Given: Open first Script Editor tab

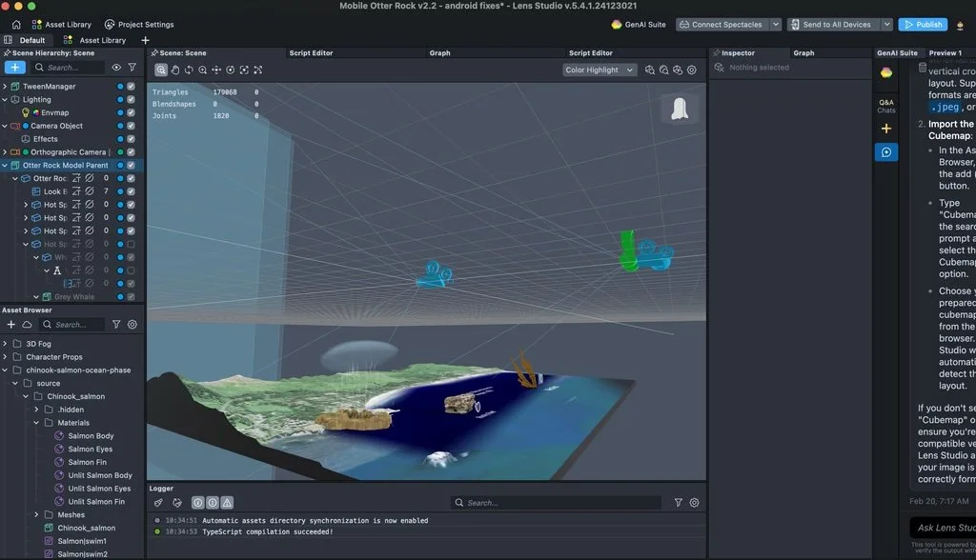Looking at the screenshot, I should pyautogui.click(x=312, y=53).
